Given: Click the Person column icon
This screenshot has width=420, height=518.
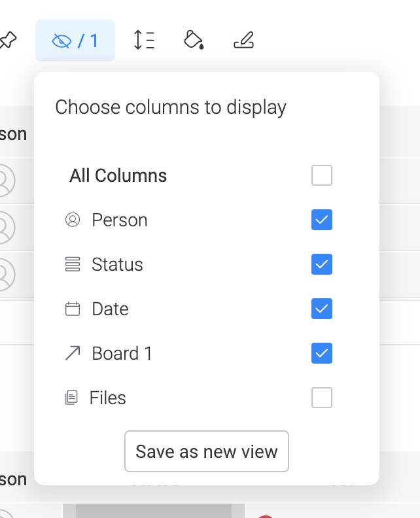Looking at the screenshot, I should click(x=73, y=220).
